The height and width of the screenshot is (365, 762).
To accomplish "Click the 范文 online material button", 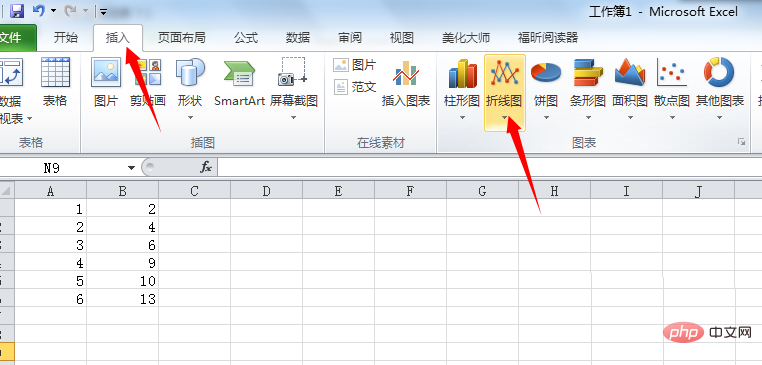I will (x=355, y=87).
